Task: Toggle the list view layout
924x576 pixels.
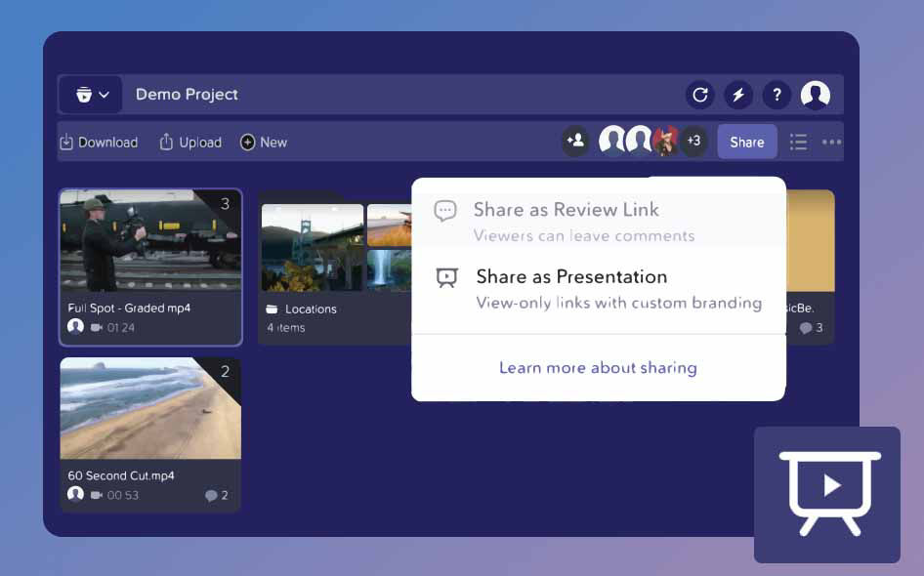Action: (x=798, y=142)
